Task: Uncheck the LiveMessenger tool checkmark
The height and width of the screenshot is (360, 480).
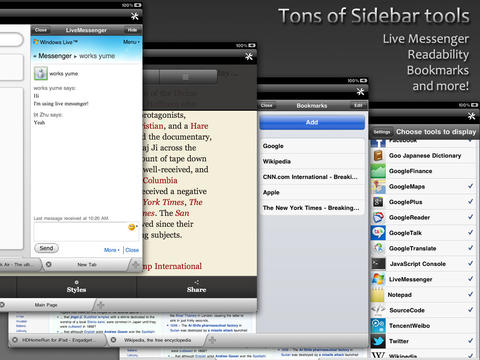Action: pyautogui.click(x=470, y=279)
